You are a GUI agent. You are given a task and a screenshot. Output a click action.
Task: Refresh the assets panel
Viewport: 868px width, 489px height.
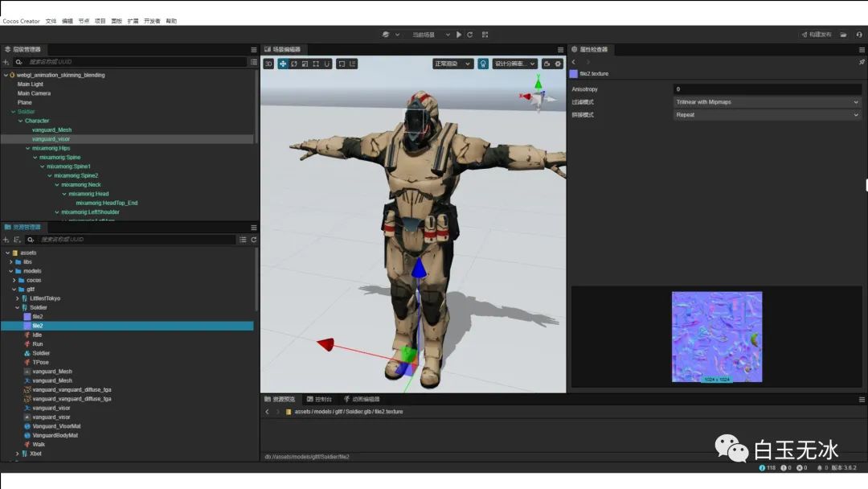pyautogui.click(x=254, y=240)
